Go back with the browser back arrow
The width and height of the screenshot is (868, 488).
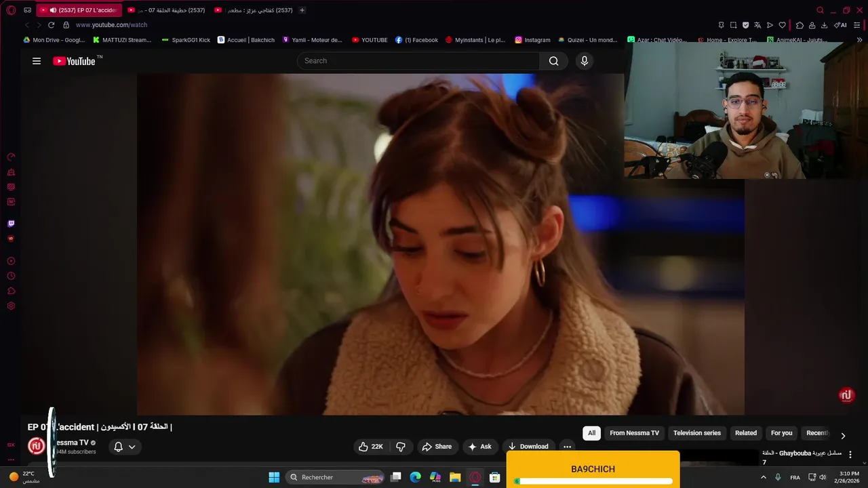[x=27, y=25]
